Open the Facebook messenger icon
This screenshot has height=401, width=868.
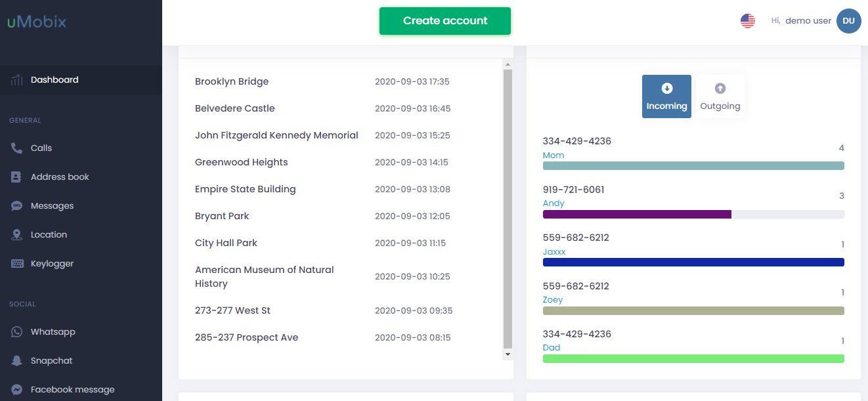[x=17, y=389]
